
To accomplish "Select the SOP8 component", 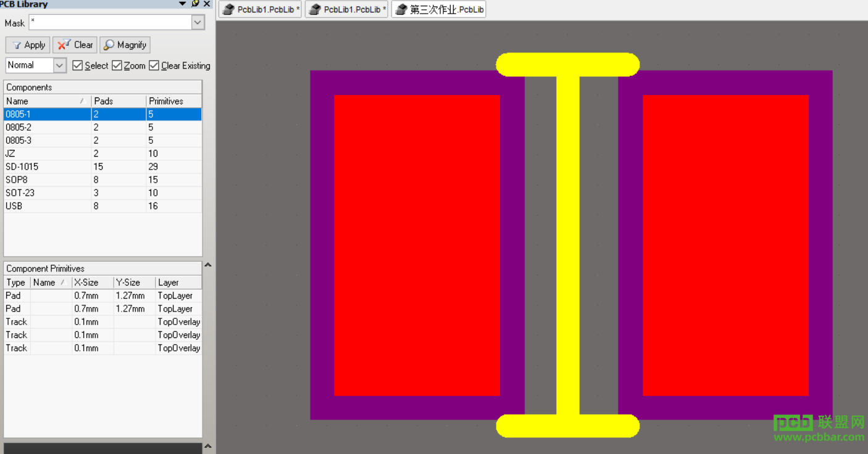I will 102,180.
